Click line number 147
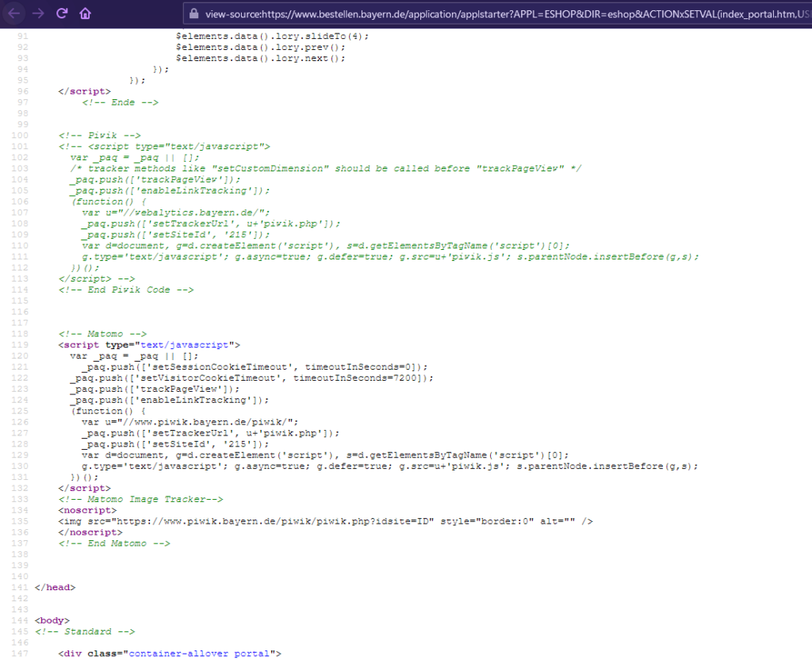The width and height of the screenshot is (812, 660). [20, 654]
